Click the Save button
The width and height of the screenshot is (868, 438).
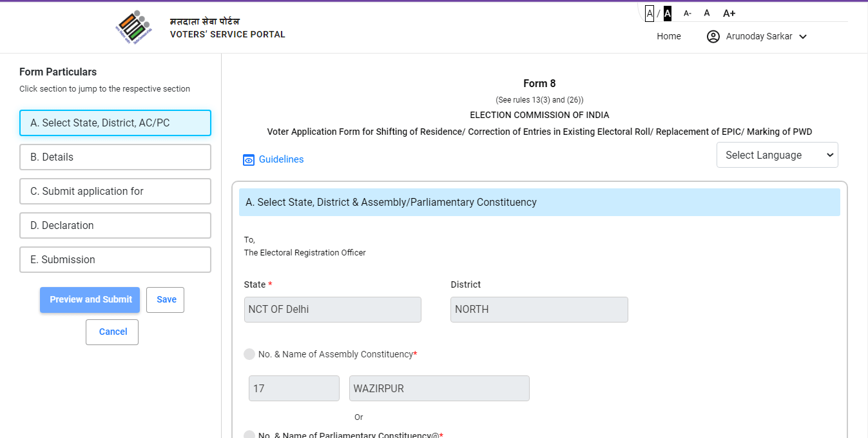(166, 299)
